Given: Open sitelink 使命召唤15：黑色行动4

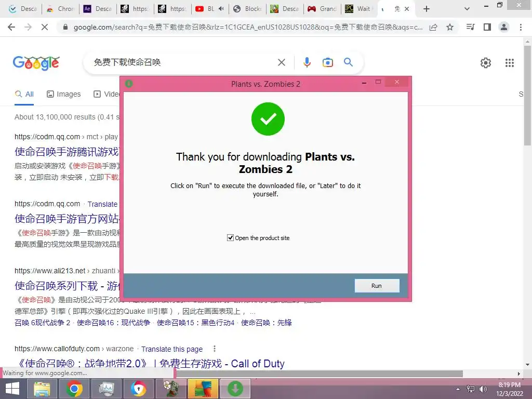Looking at the screenshot, I should tap(195, 323).
